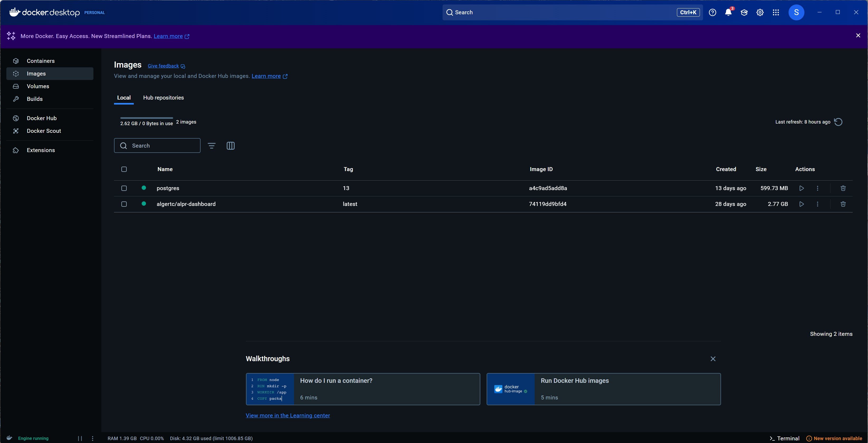The height and width of the screenshot is (443, 868).
Task: Open the manage columns icon
Action: click(230, 146)
